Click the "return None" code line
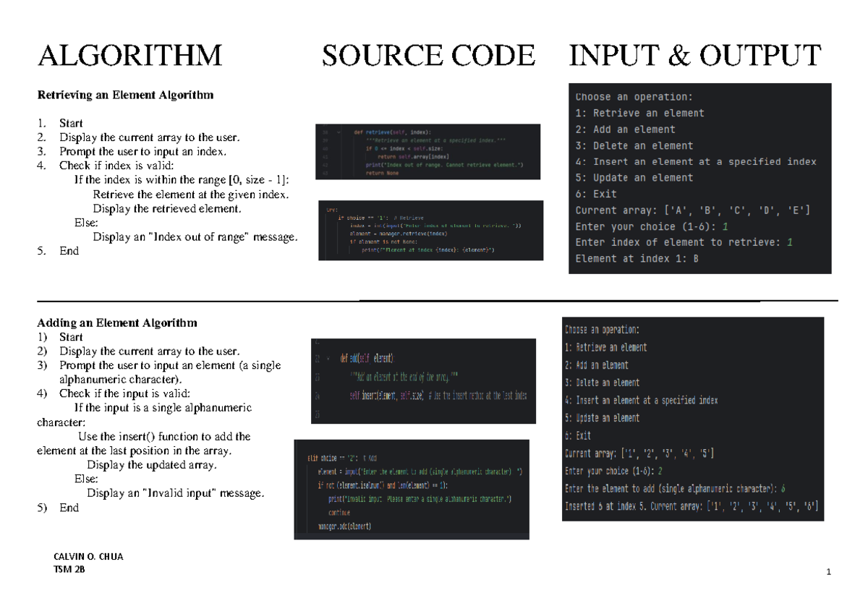Screen dimensions: 868x614 point(384,174)
